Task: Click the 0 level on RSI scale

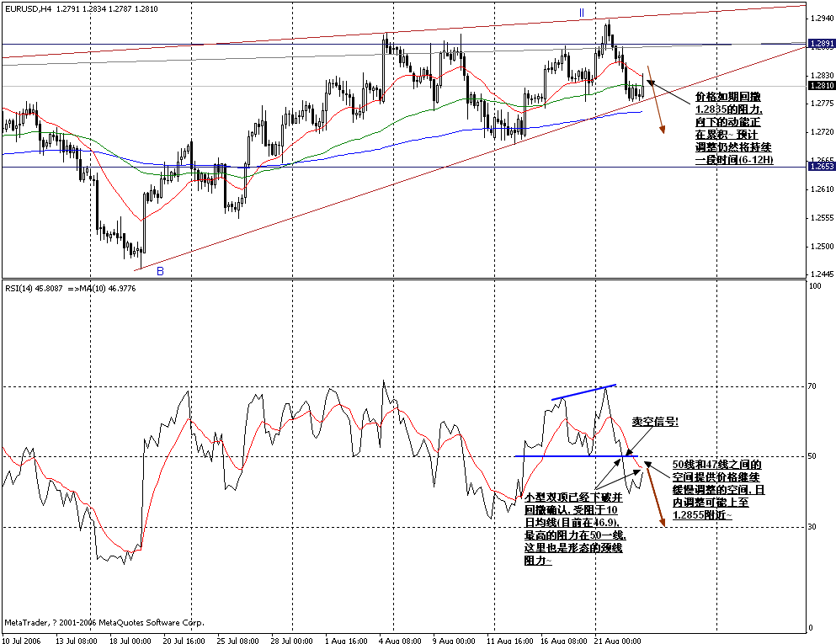Action: [811, 627]
